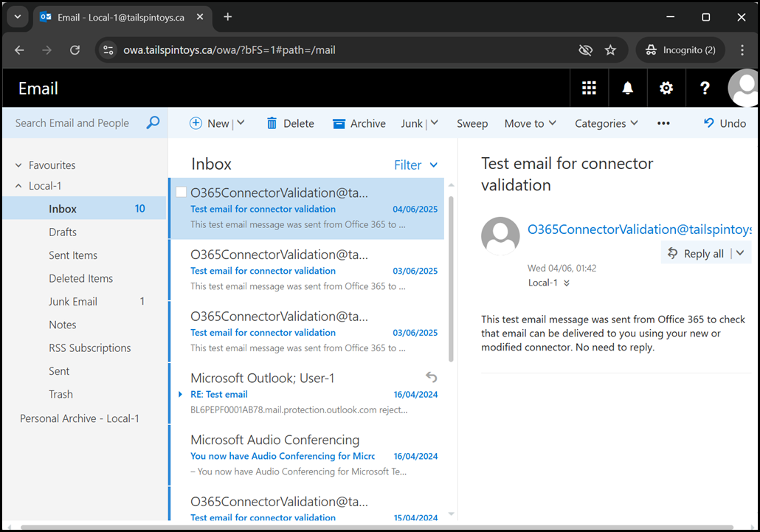Expand the Favourites folder group
Viewport: 760px width, 532px height.
(x=18, y=165)
